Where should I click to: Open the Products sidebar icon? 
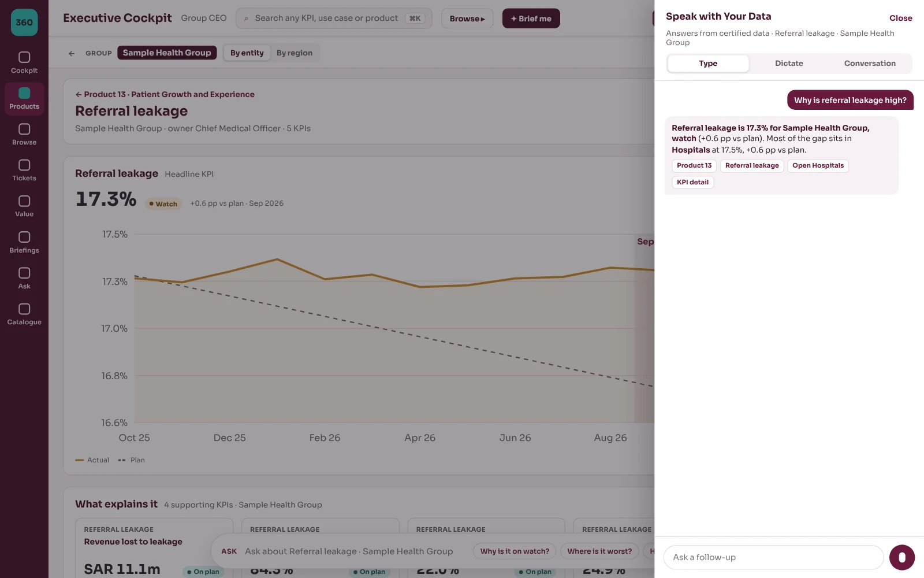(x=24, y=98)
